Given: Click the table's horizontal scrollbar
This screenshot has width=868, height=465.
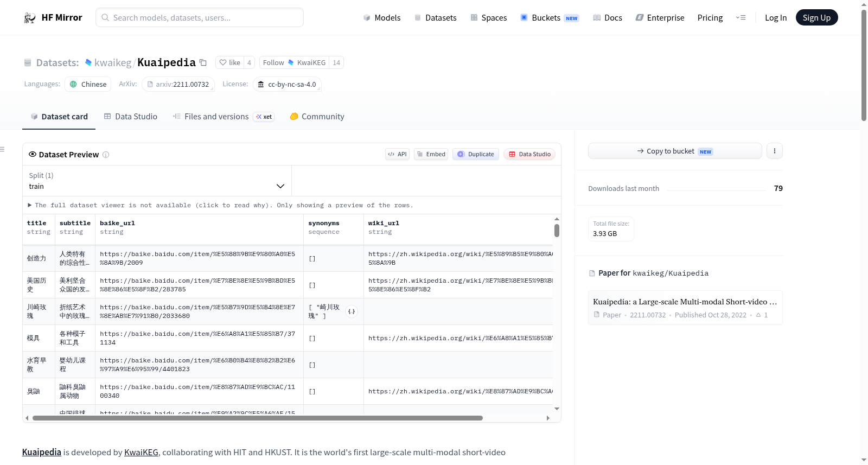Looking at the screenshot, I should pos(258,418).
